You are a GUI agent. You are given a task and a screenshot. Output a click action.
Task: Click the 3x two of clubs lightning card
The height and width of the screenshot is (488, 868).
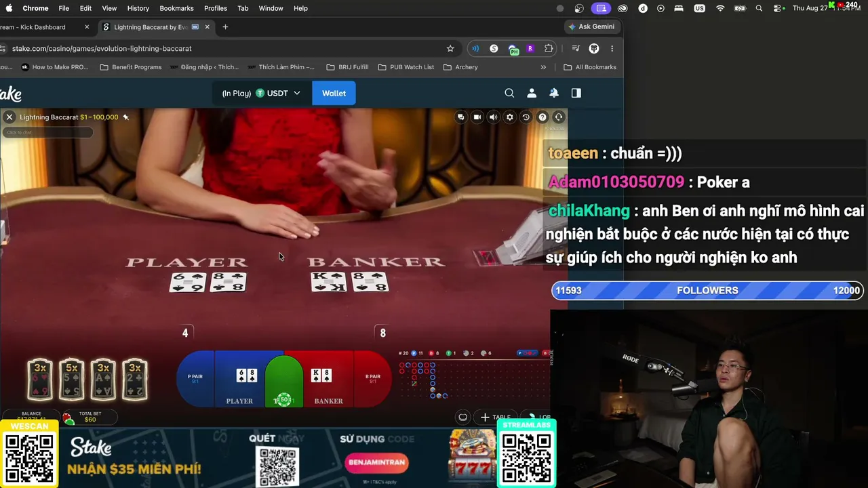pos(135,380)
